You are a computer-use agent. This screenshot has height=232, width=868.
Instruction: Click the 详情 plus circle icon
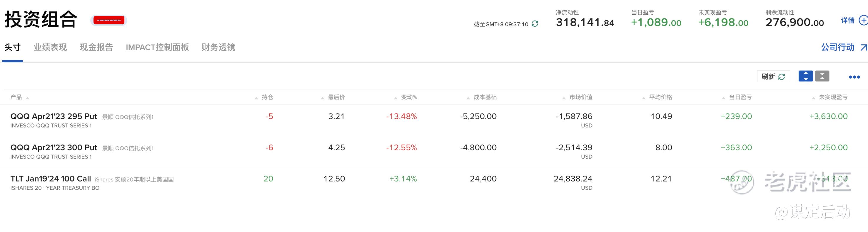(863, 21)
